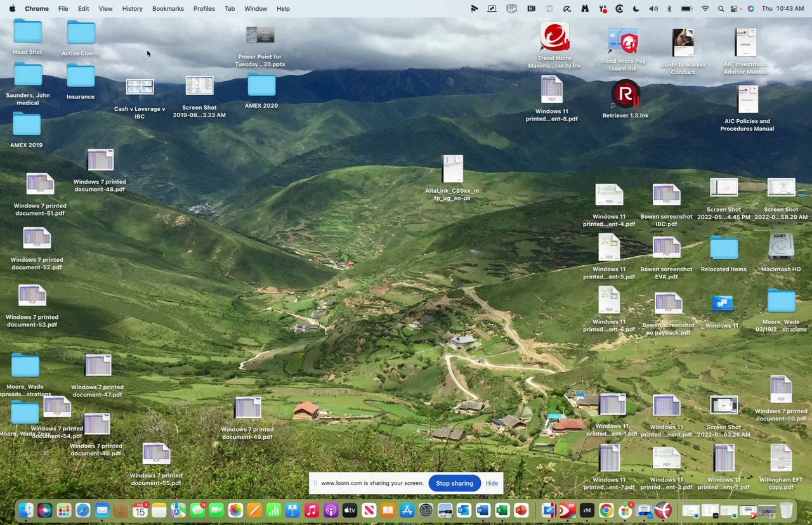This screenshot has height=525, width=812.
Task: Open Keynote from the Dock
Action: point(292,510)
